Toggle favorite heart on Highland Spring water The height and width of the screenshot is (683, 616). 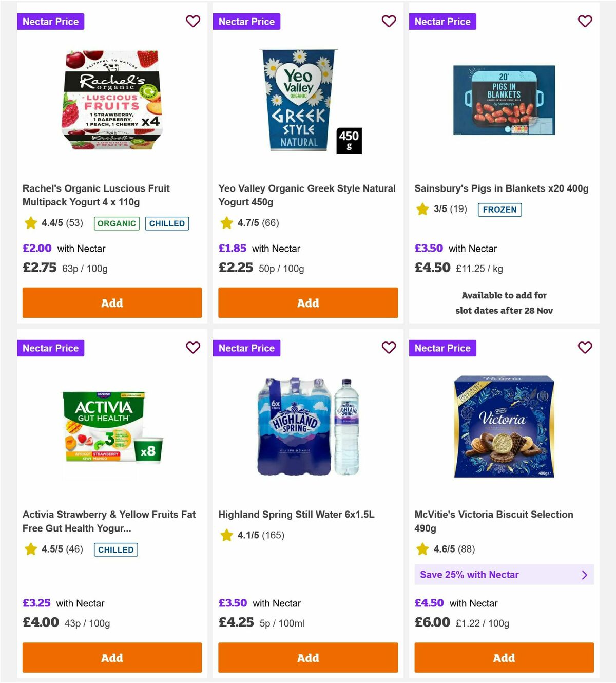click(x=389, y=348)
